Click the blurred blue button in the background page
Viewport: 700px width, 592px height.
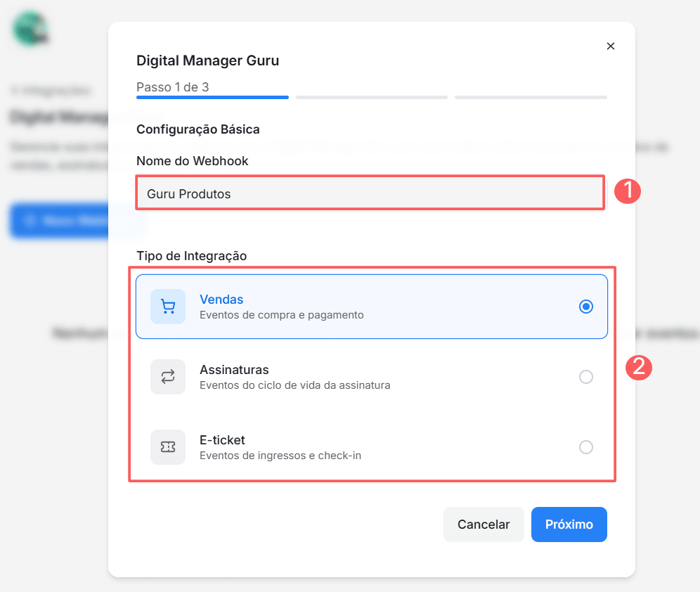coord(59,221)
